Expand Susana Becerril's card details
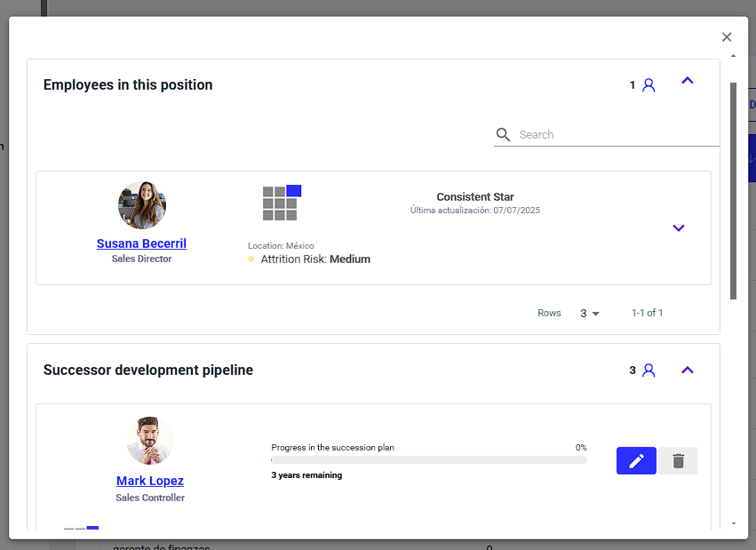The width and height of the screenshot is (756, 550). click(679, 228)
